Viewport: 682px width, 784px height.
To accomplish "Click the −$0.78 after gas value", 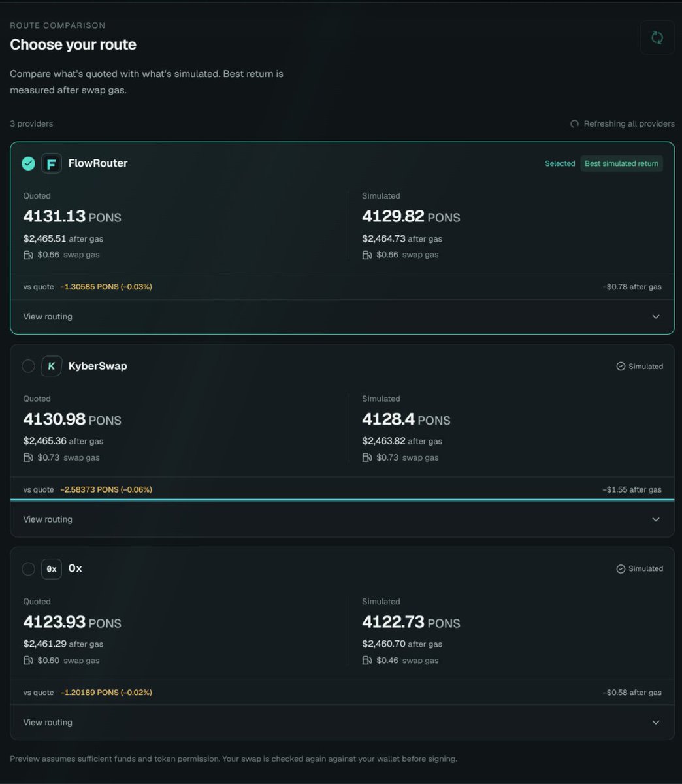I will click(632, 287).
